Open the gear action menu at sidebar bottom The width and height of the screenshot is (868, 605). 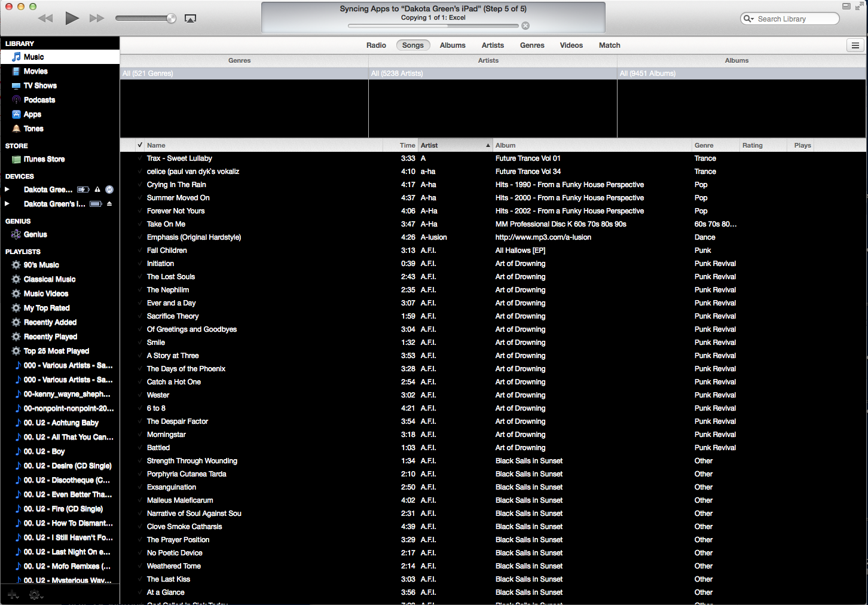[x=36, y=594]
